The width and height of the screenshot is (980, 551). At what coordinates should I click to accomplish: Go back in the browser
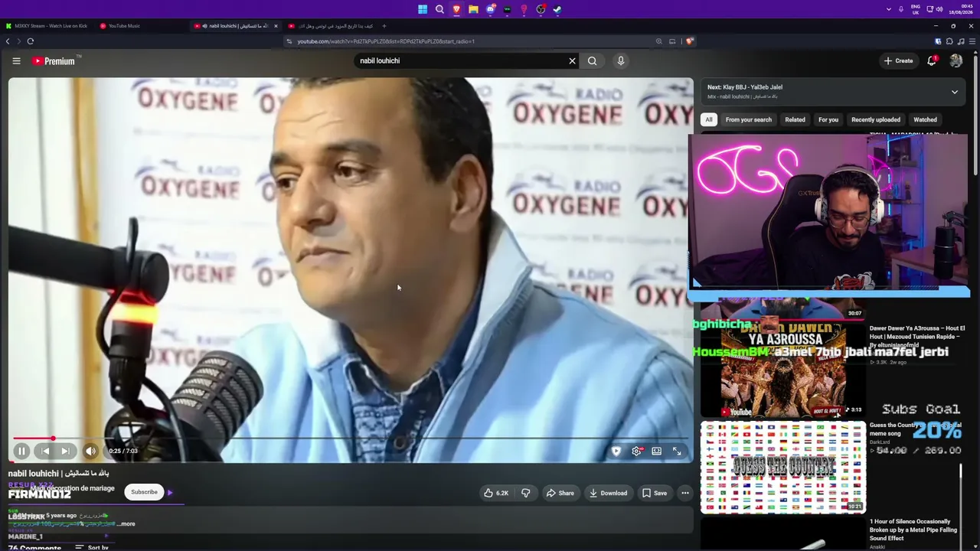[x=8, y=41]
